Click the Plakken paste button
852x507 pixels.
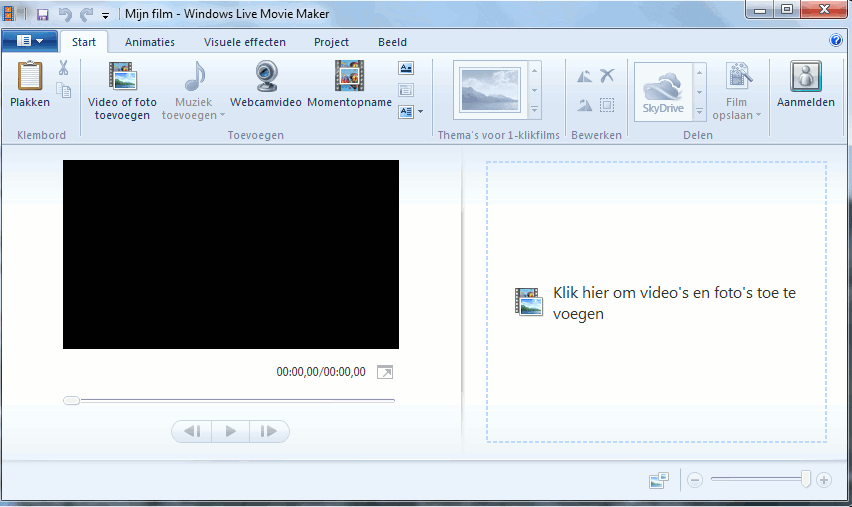30,84
